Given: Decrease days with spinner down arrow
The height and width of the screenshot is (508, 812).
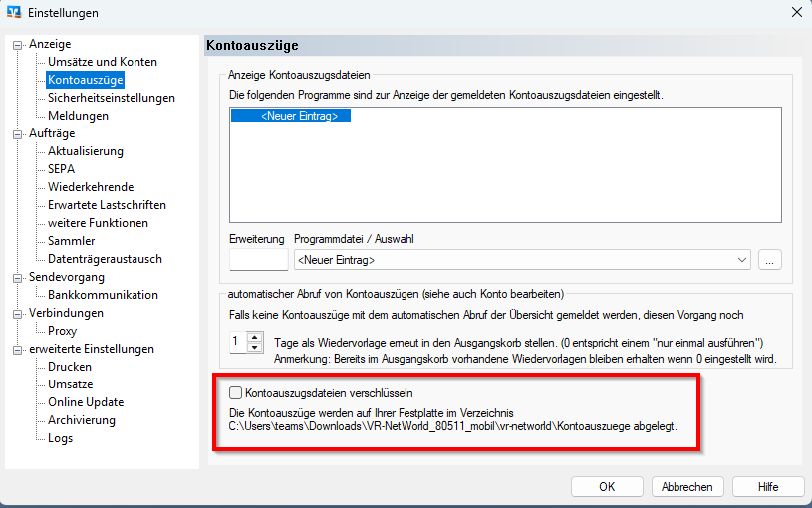Looking at the screenshot, I should pyautogui.click(x=253, y=347).
